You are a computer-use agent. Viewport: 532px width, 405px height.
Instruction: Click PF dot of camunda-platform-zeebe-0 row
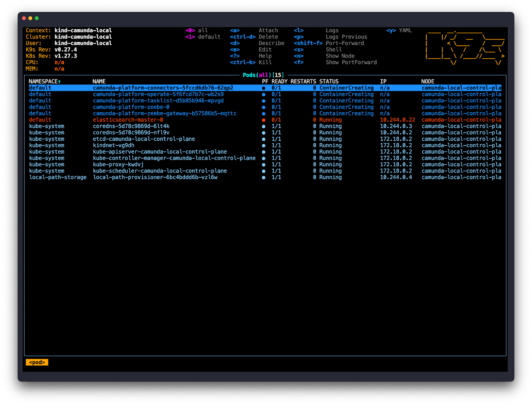(264, 107)
